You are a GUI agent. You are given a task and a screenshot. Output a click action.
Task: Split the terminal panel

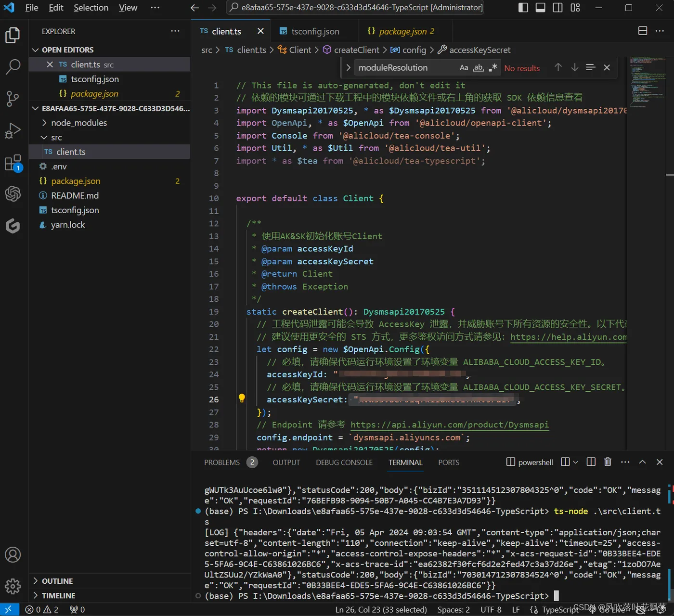point(591,462)
